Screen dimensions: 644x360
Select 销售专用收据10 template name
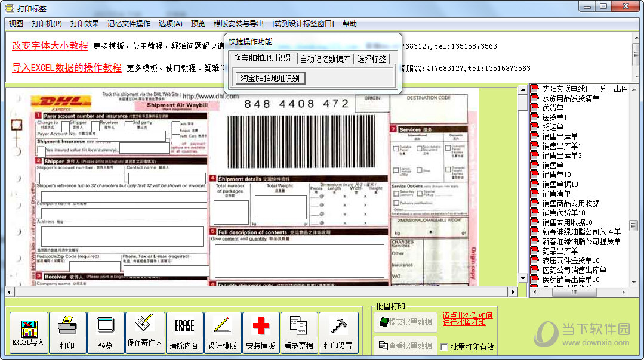(x=567, y=222)
